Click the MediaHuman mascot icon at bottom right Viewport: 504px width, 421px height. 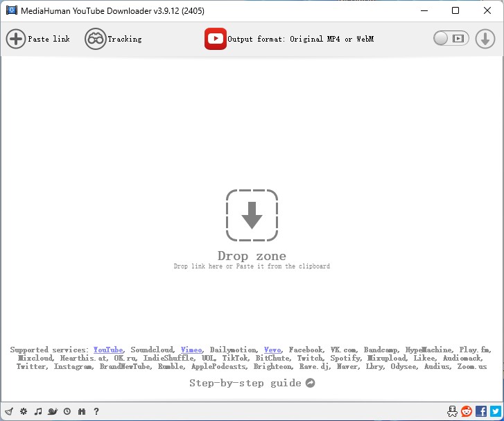452,411
